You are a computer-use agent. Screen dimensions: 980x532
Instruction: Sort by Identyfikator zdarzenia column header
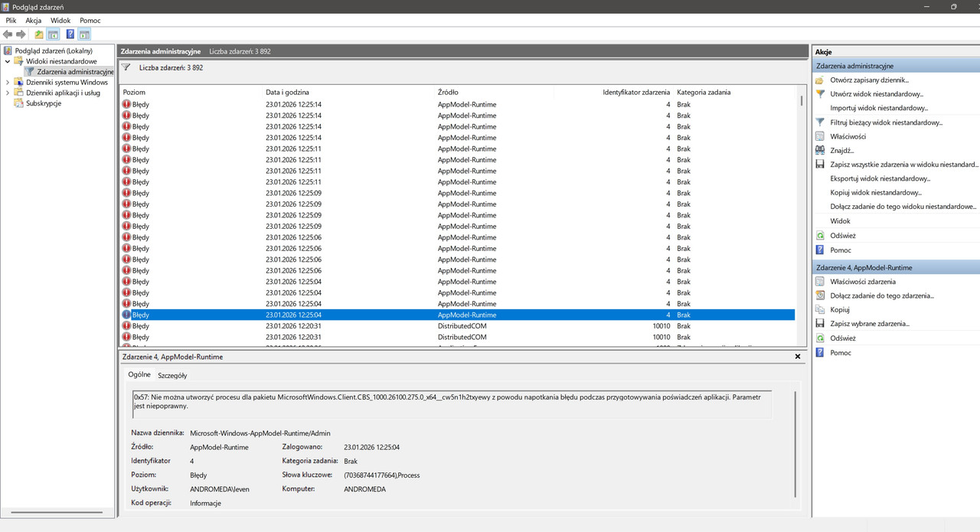[636, 92]
